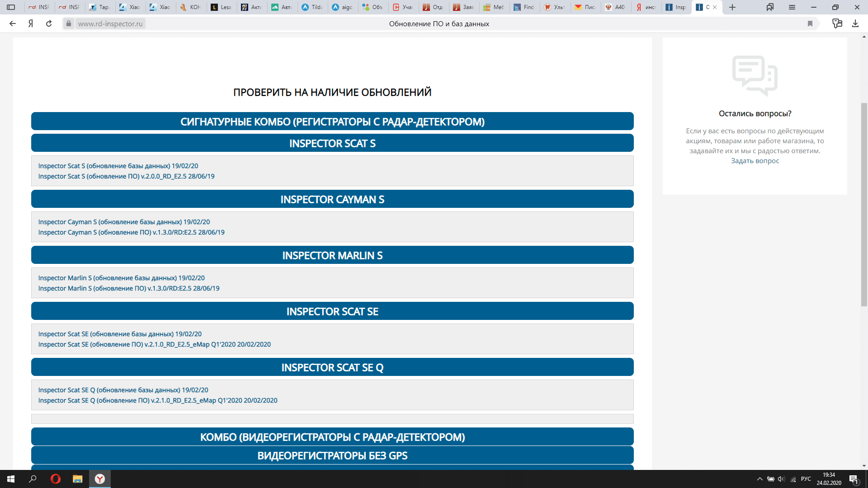868x488 pixels.
Task: Open the browser hamburger menu
Action: 792,7
